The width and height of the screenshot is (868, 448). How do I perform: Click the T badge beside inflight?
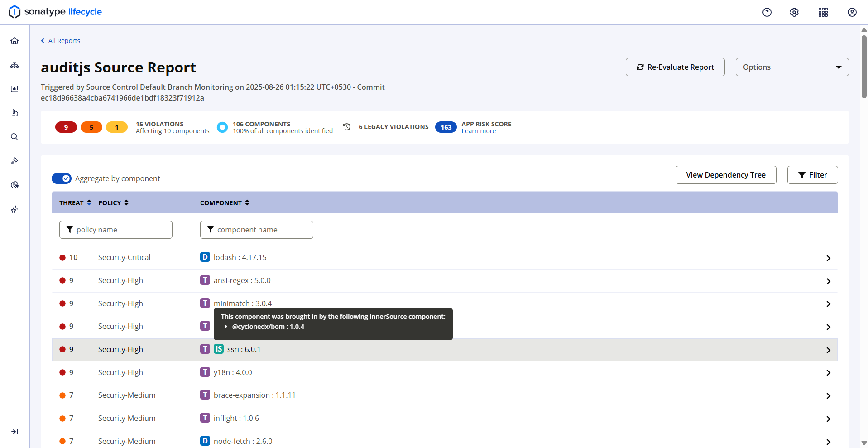205,418
